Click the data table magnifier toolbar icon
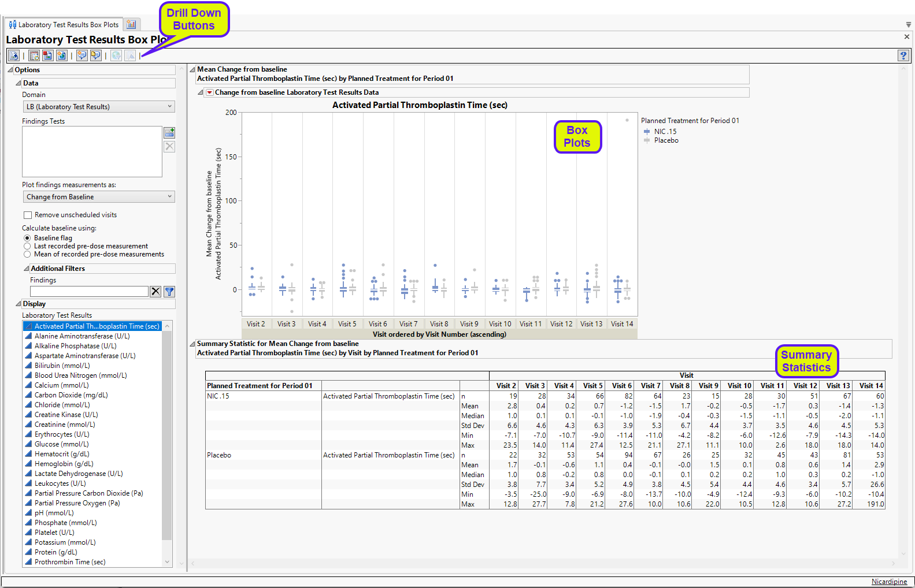 click(x=34, y=55)
